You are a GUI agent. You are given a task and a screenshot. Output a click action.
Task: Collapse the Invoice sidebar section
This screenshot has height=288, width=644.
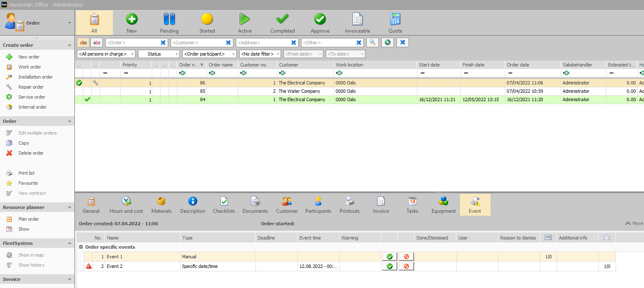point(69,279)
